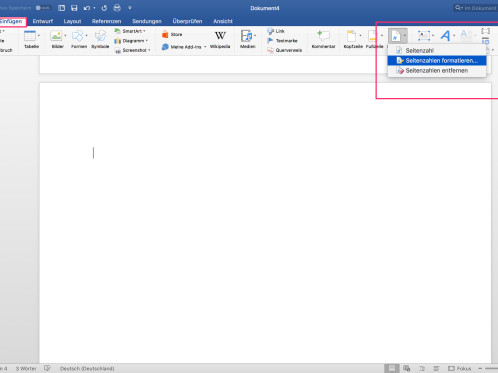Toggle the AutoSave switch in title bar
Viewport: 498px width, 373px height.
click(43, 8)
